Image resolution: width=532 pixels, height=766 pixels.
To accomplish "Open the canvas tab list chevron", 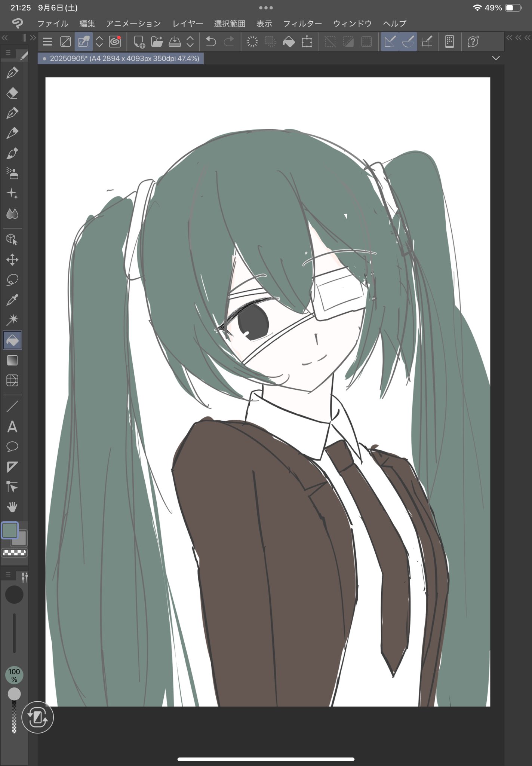I will 496,58.
